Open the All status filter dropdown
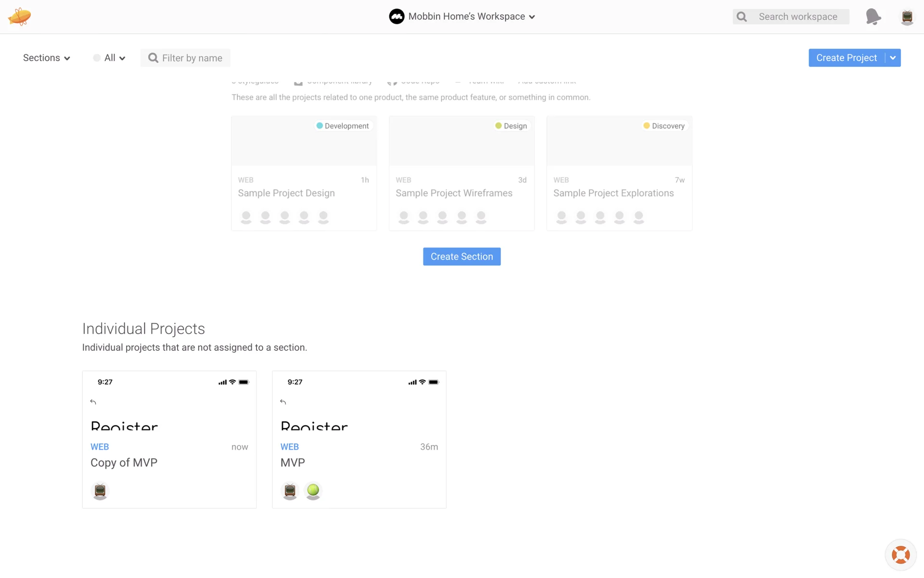924x578 pixels. (110, 58)
